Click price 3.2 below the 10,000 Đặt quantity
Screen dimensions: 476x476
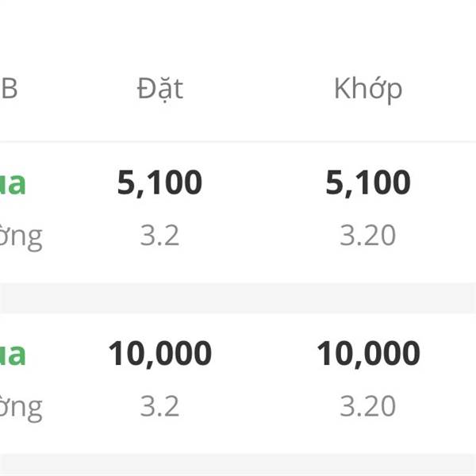point(159,406)
